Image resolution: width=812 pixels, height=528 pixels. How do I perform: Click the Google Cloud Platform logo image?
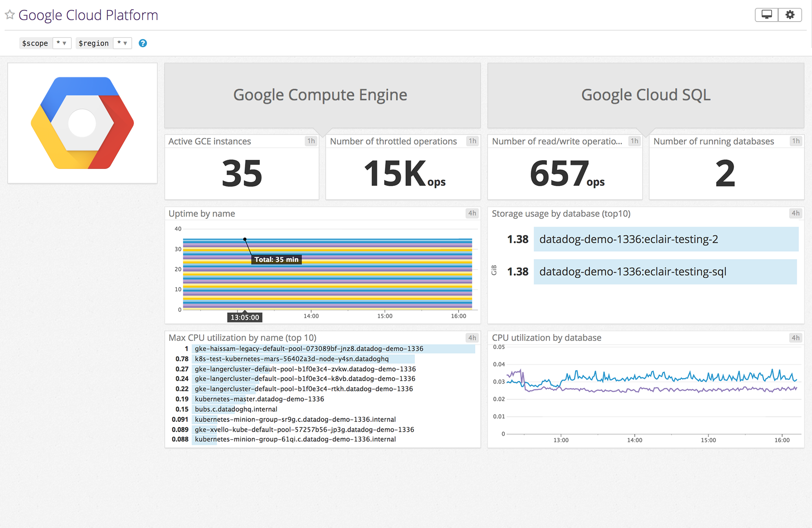(x=82, y=123)
